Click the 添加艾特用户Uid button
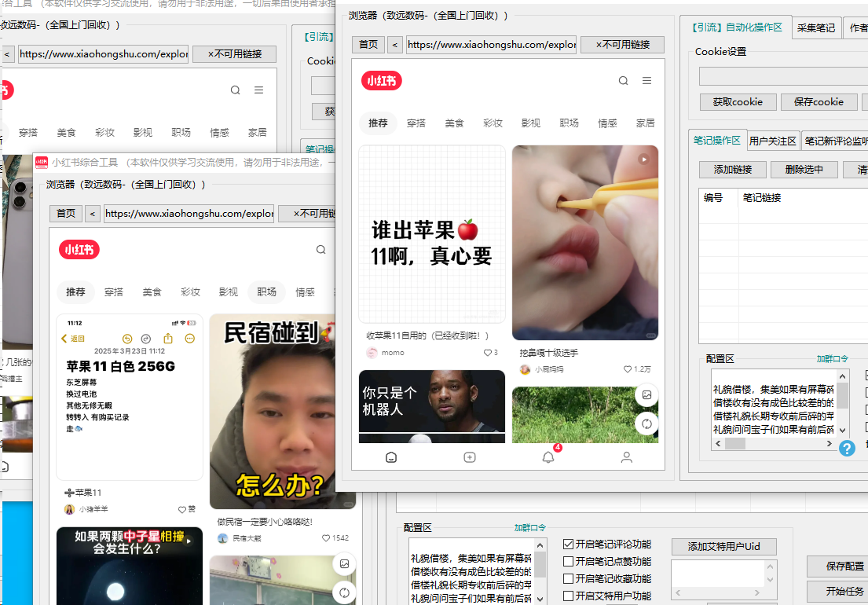 (724, 546)
